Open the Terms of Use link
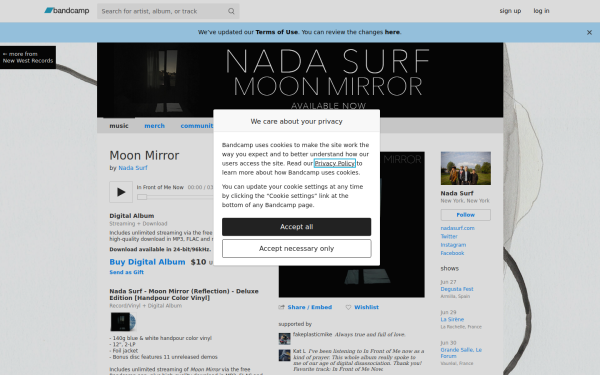The image size is (600, 375). pos(276,32)
